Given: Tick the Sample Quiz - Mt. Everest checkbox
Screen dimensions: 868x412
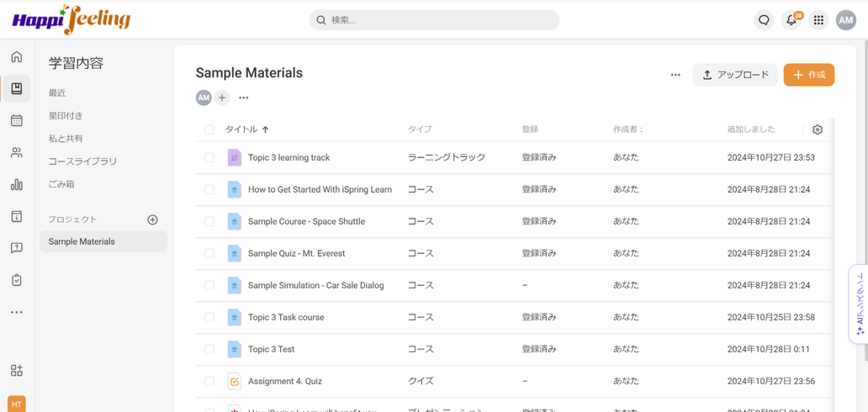Looking at the screenshot, I should [209, 254].
